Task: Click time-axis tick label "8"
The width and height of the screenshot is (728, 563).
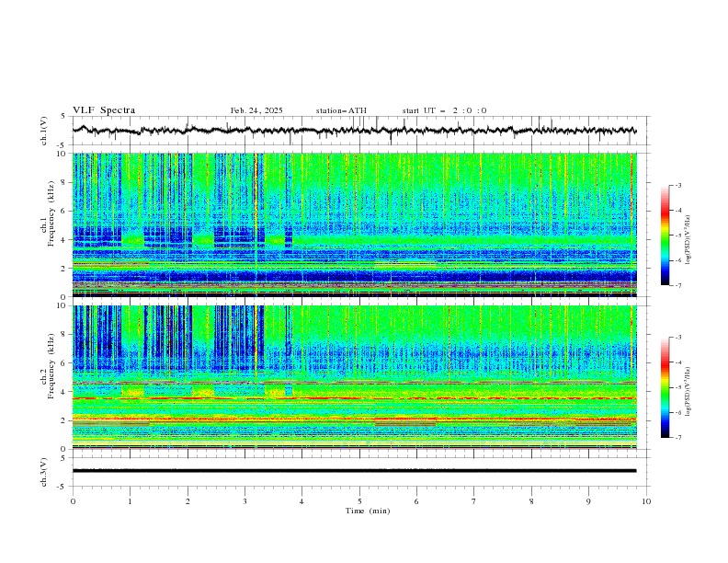Action: [531, 501]
